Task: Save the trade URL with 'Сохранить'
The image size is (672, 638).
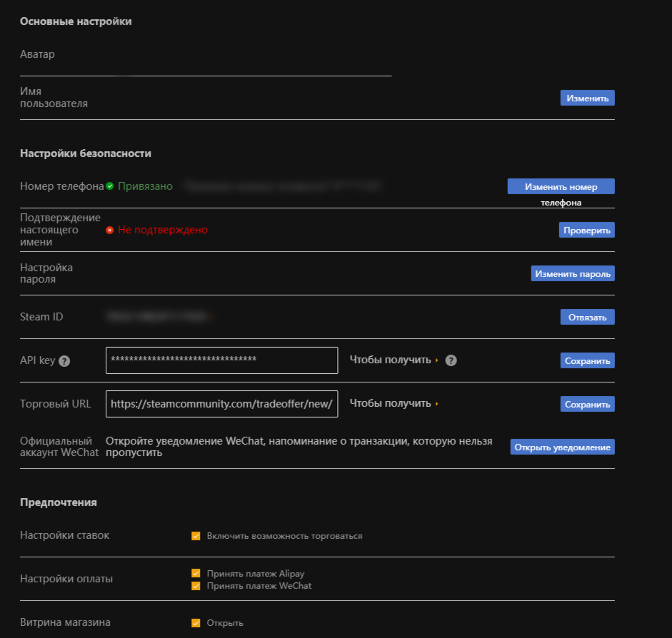Action: (x=587, y=404)
